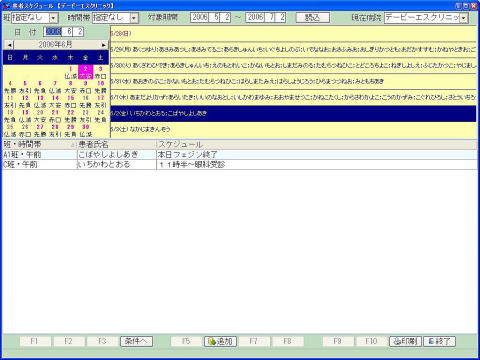Expand the 現在病院 clinic dropdown
Image resolution: width=480 pixels, height=360 pixels.
(x=464, y=18)
